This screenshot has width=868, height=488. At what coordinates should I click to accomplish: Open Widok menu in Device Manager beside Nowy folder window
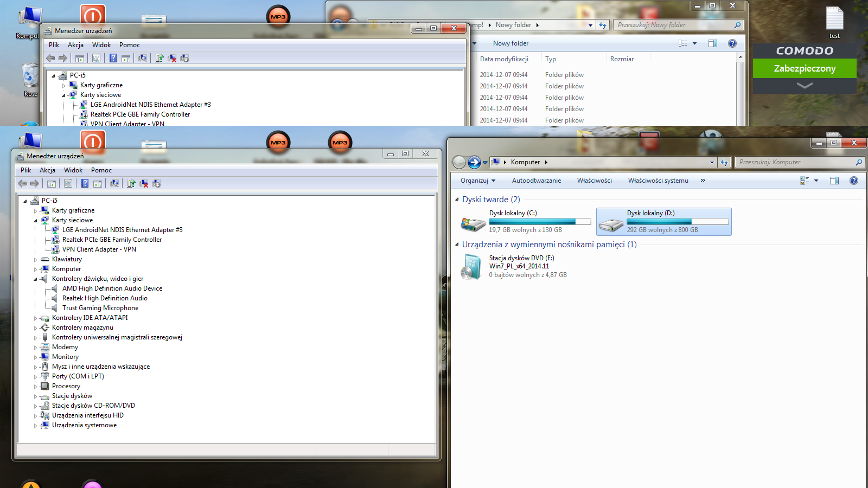click(101, 45)
